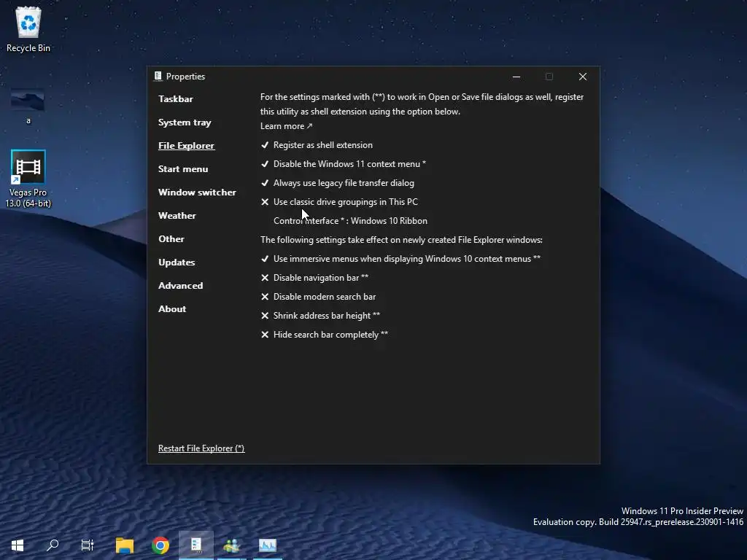Open the Advanced settings section
Screen dimensions: 747x560
point(181,286)
